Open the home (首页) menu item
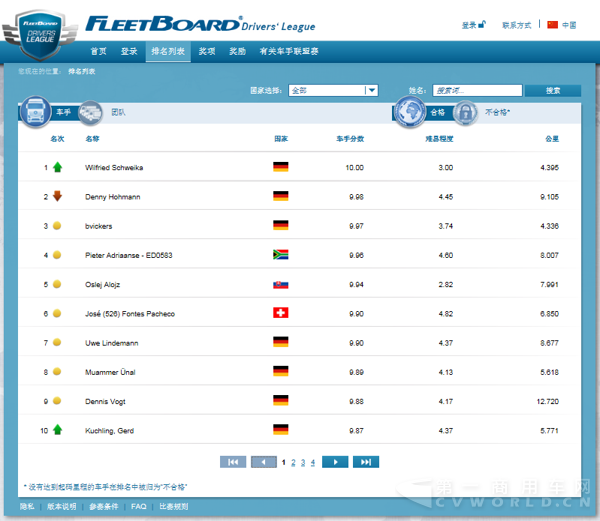Image resolution: width=600 pixels, height=521 pixels. (98, 51)
